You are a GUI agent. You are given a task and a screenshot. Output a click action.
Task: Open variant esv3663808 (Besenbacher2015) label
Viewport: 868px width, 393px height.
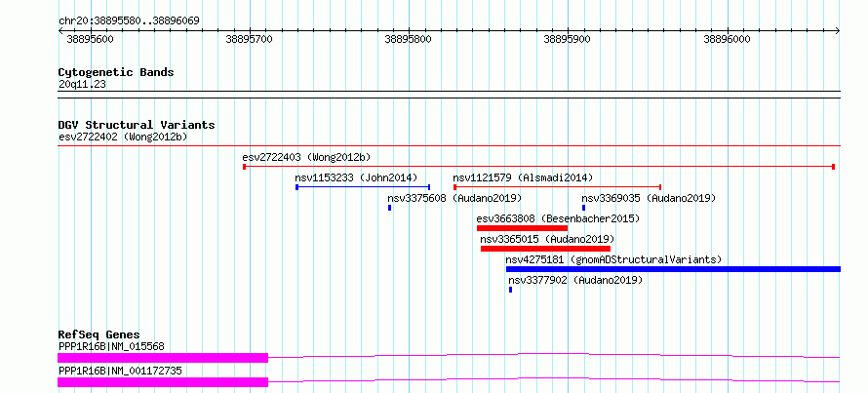558,218
